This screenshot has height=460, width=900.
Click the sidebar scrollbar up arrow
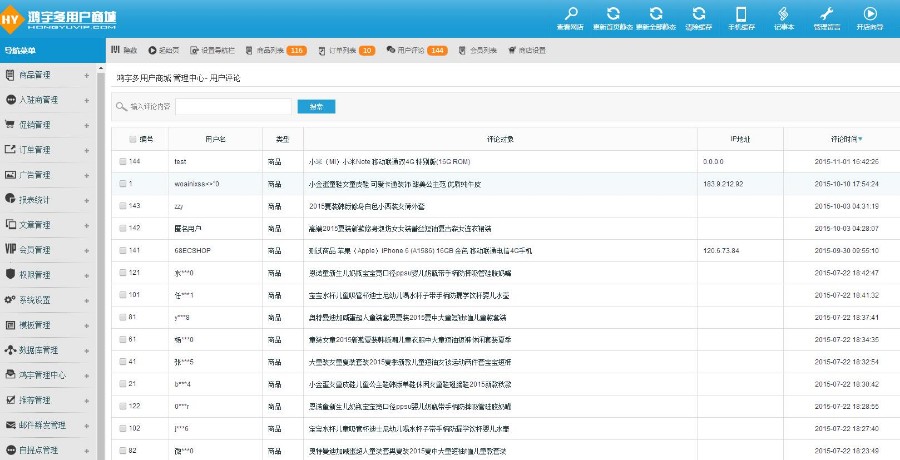pos(101,68)
